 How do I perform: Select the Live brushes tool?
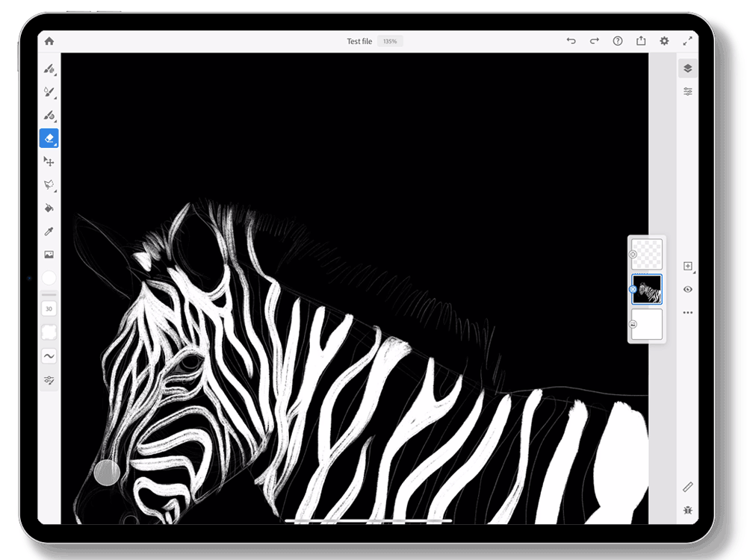click(49, 92)
